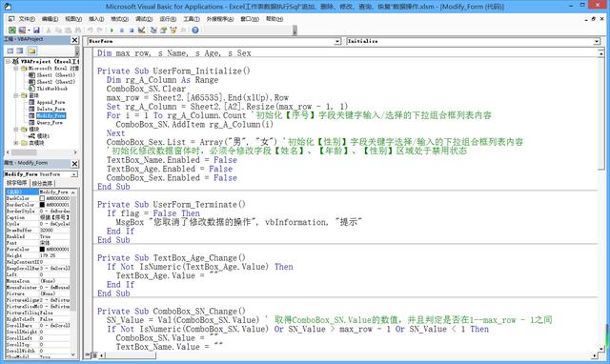Open the Object Browser toolbar icon
This screenshot has width=610, height=364.
(x=173, y=30)
